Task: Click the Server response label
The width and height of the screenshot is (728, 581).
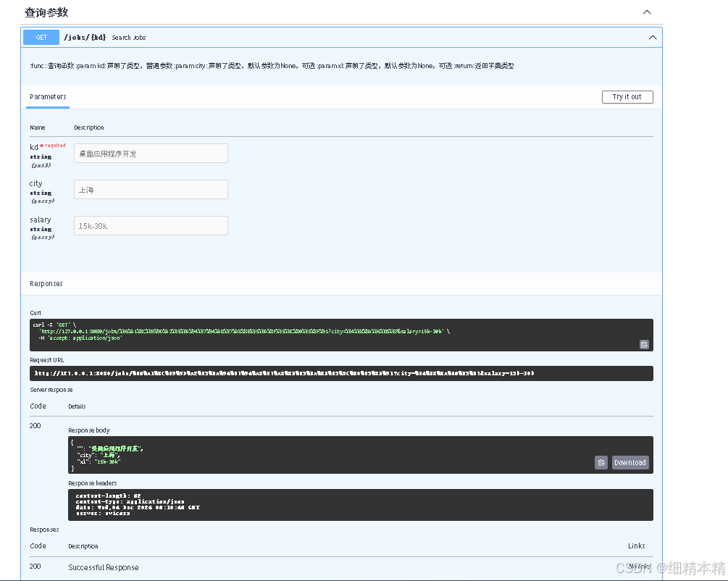Action: click(51, 390)
